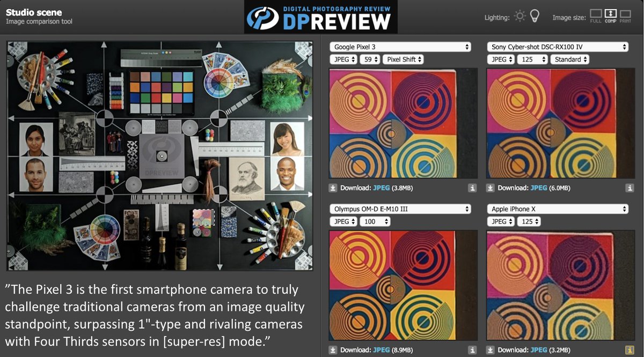The image size is (644, 357).
Task: Open Pixel Shift mode dropdown
Action: (404, 59)
